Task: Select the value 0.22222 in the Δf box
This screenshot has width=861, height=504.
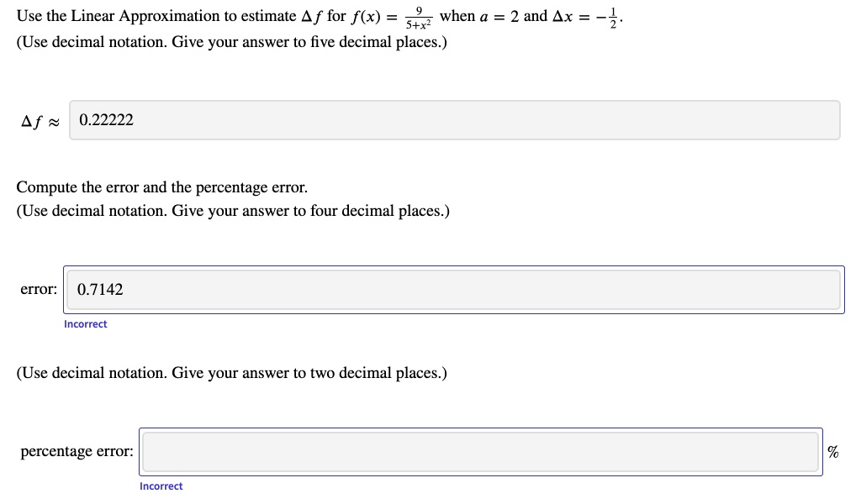Action: 106,120
